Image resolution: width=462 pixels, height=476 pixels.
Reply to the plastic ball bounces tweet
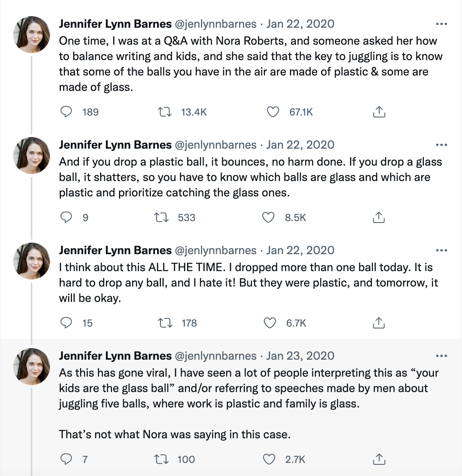point(67,218)
